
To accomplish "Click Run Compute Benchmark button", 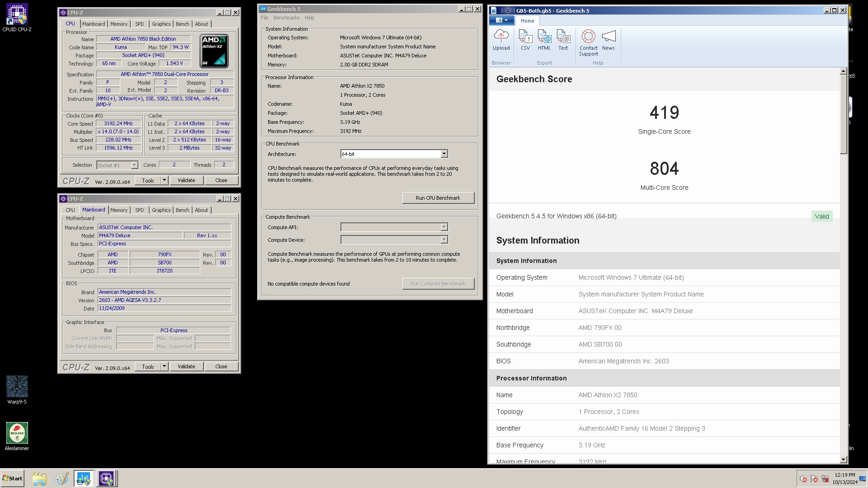I will pos(438,284).
